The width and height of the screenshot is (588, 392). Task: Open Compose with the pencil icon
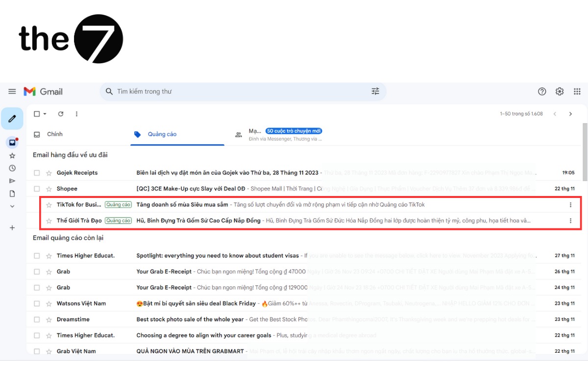click(12, 118)
